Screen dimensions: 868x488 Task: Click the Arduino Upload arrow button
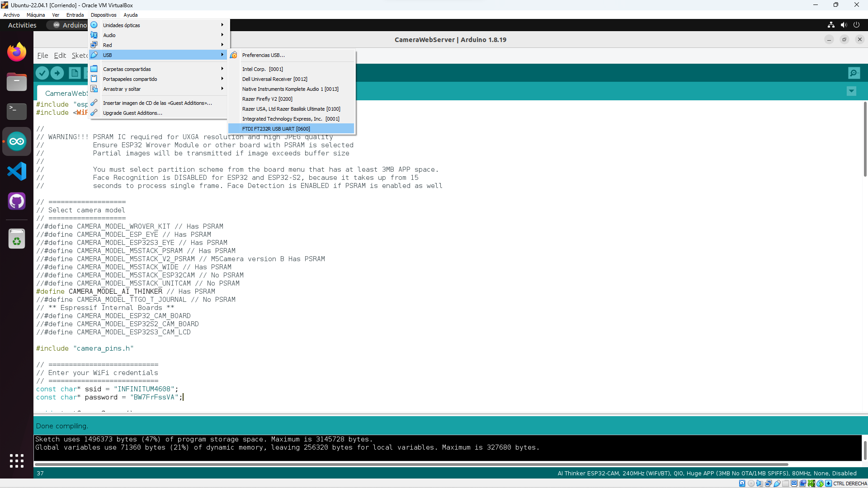coord(57,73)
